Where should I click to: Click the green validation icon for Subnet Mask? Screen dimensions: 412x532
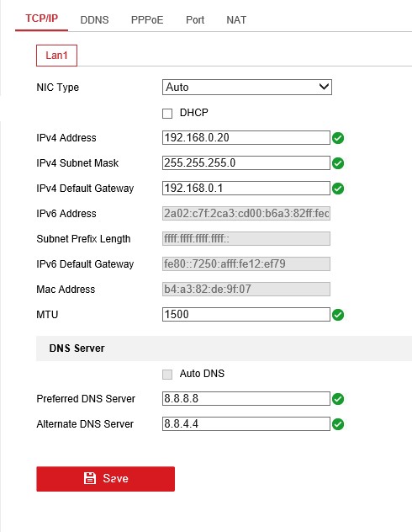pyautogui.click(x=338, y=163)
